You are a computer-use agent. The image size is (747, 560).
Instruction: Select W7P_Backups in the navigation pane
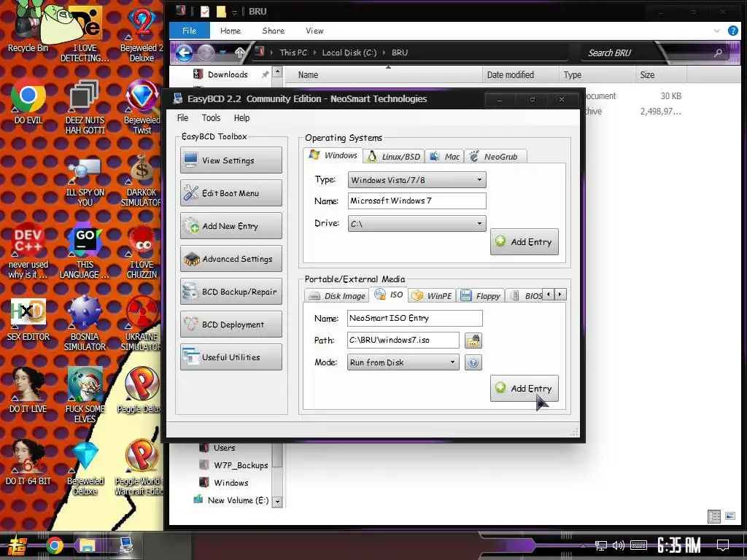click(x=240, y=465)
